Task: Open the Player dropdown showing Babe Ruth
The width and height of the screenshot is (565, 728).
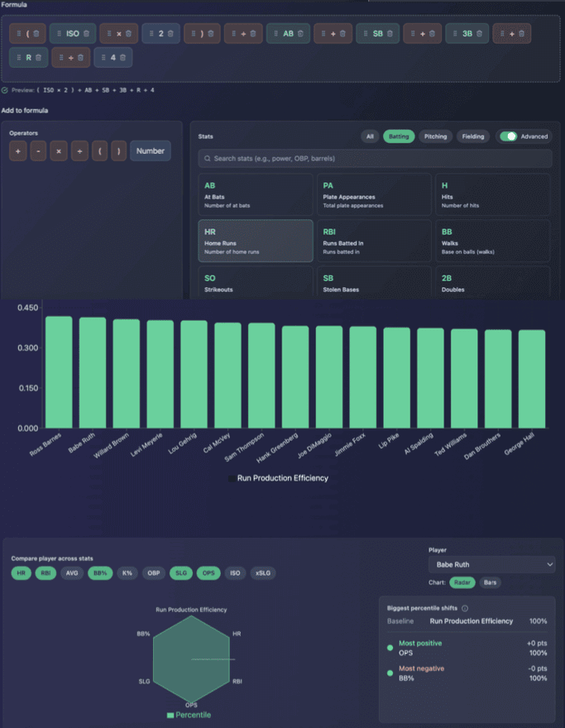Action: coord(491,564)
